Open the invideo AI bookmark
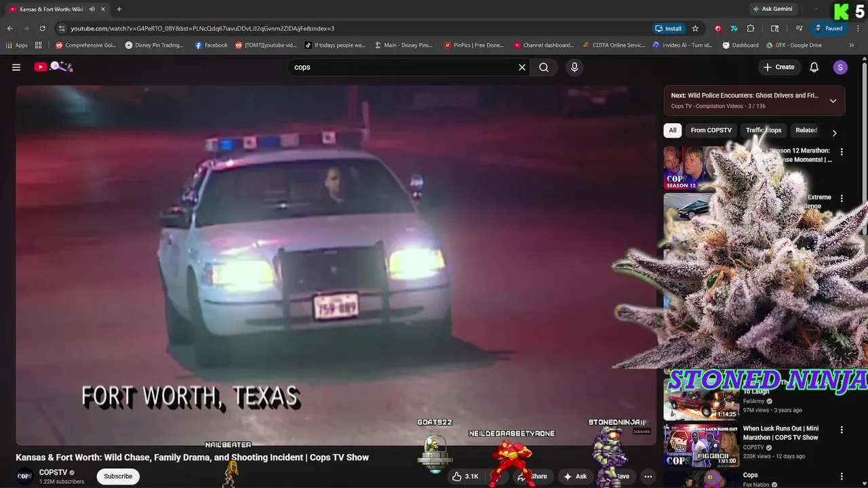The image size is (868, 488). click(683, 45)
